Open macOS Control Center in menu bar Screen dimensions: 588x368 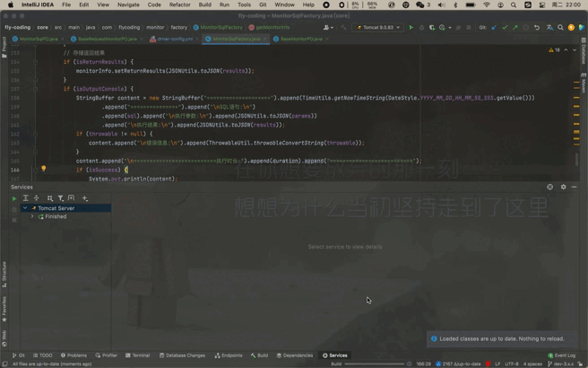[x=542, y=4]
